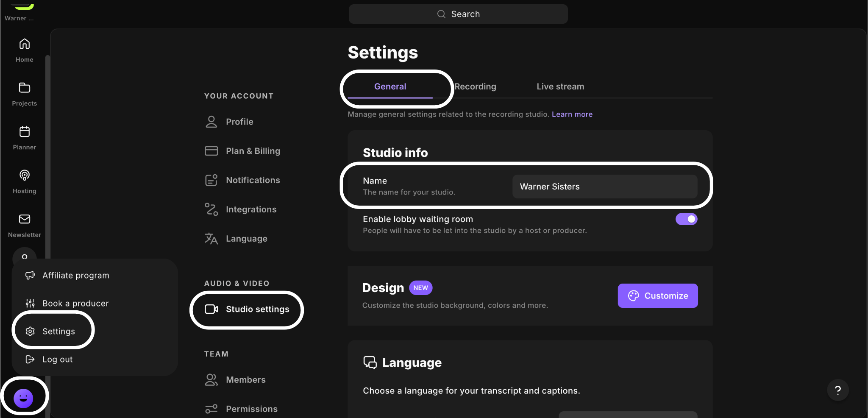Click the Plan & Billing card icon
Screen dimensions: 868x418
click(211, 151)
